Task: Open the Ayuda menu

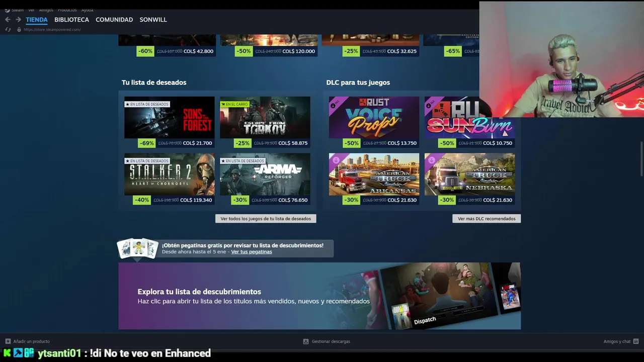Action: coord(87,10)
